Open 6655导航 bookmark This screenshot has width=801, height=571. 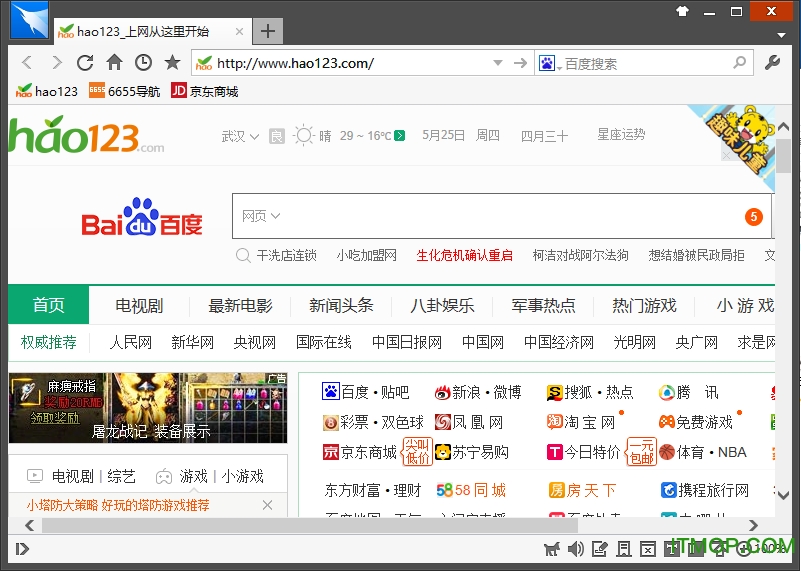124,91
